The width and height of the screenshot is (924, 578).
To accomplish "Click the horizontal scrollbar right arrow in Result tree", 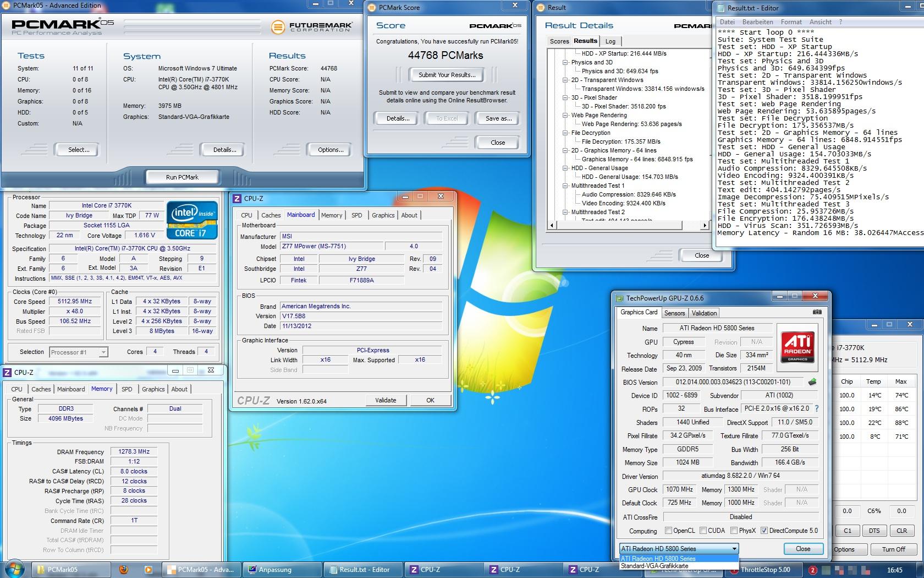I will pyautogui.click(x=705, y=226).
